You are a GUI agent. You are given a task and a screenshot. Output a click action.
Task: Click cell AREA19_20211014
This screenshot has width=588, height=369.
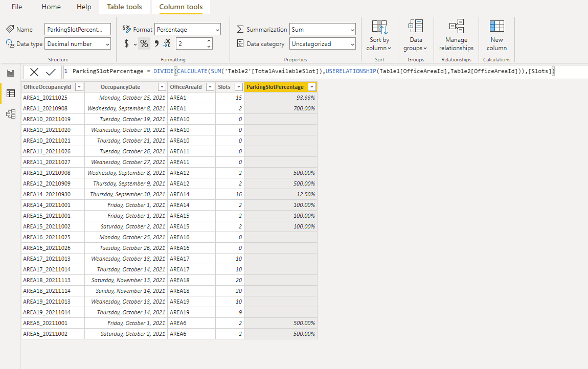[x=53, y=312]
